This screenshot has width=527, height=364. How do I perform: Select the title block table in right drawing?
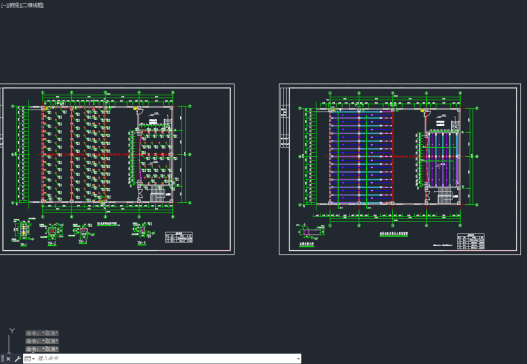pos(471,241)
